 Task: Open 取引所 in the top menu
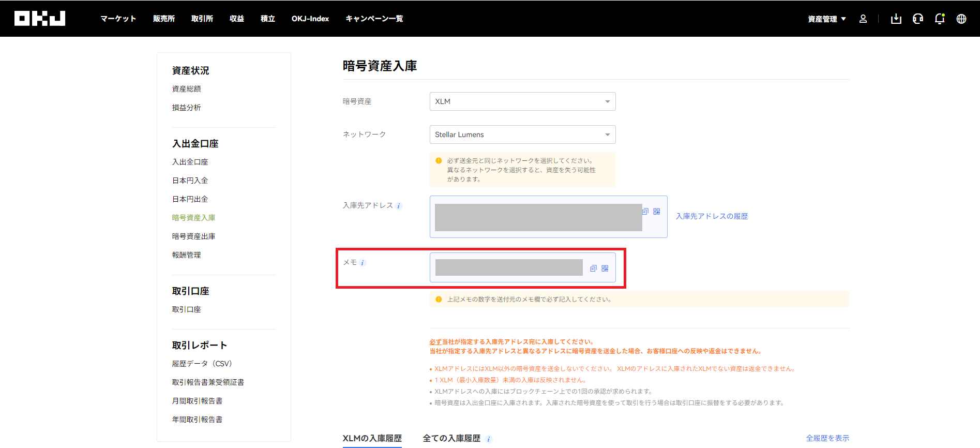202,19
